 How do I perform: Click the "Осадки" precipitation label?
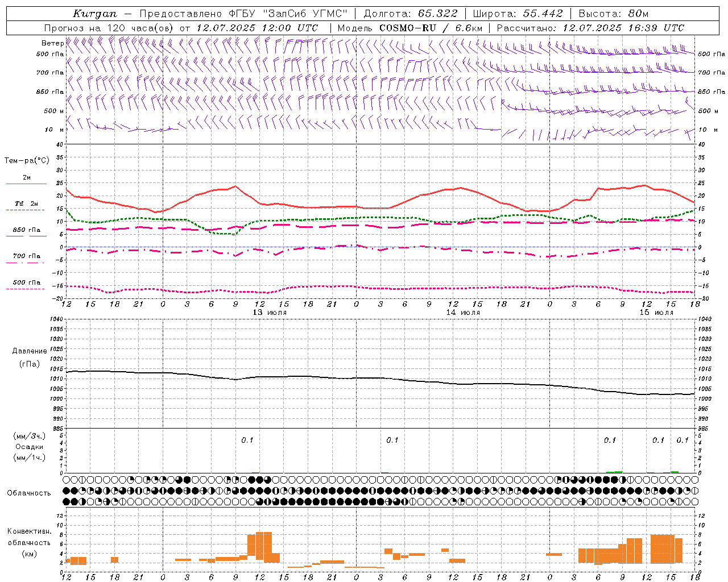[x=29, y=447]
